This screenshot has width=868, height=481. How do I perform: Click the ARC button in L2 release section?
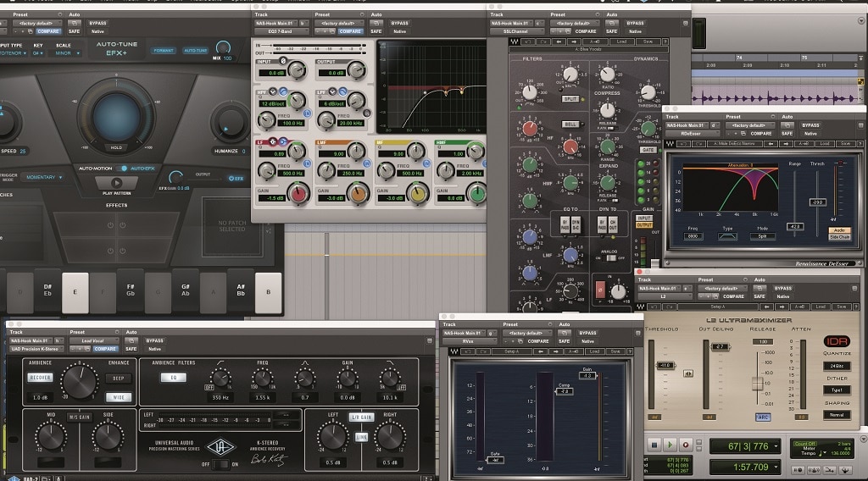763,417
